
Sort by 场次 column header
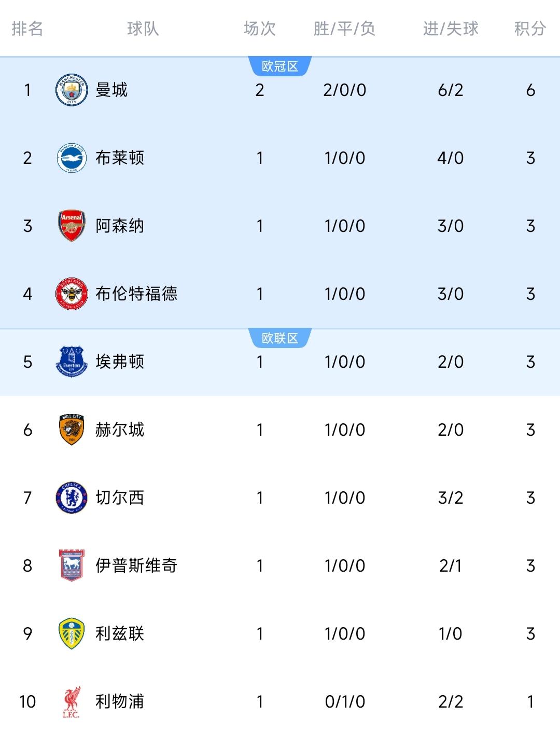pos(260,28)
